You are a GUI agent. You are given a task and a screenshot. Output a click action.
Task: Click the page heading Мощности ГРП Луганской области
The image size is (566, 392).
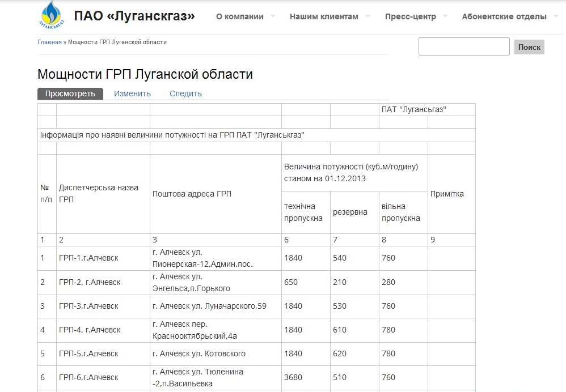tap(145, 74)
